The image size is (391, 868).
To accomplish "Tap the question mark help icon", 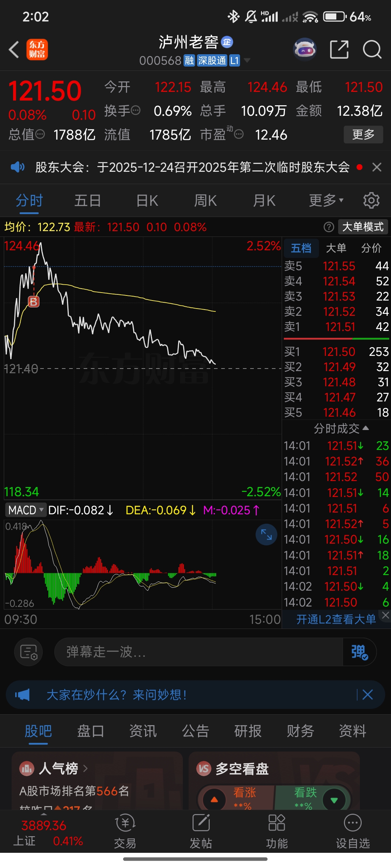I will [x=329, y=227].
